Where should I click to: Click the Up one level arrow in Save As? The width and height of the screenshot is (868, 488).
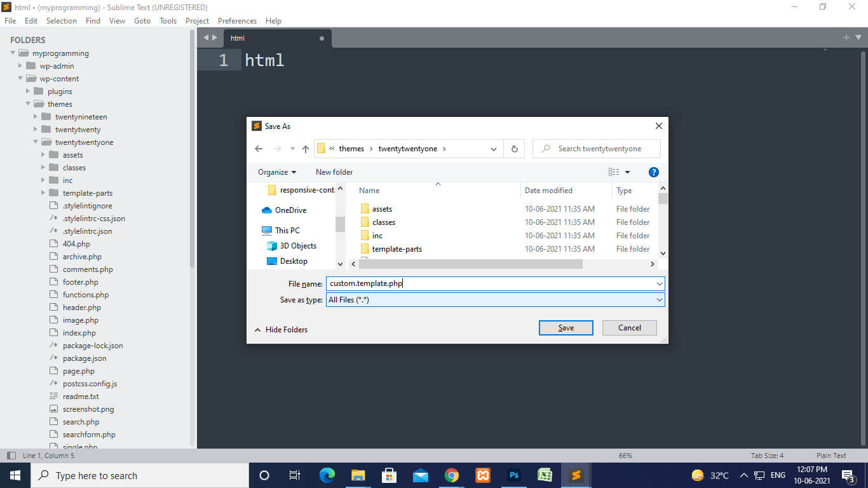(x=306, y=149)
